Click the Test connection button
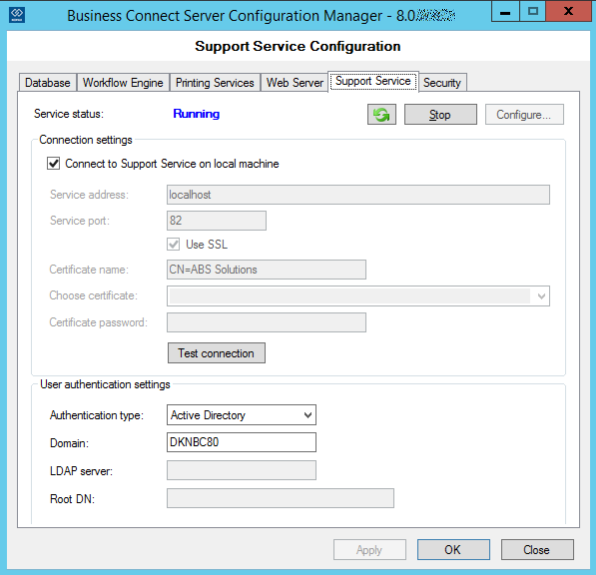Screen dimensions: 596x575 coord(216,353)
